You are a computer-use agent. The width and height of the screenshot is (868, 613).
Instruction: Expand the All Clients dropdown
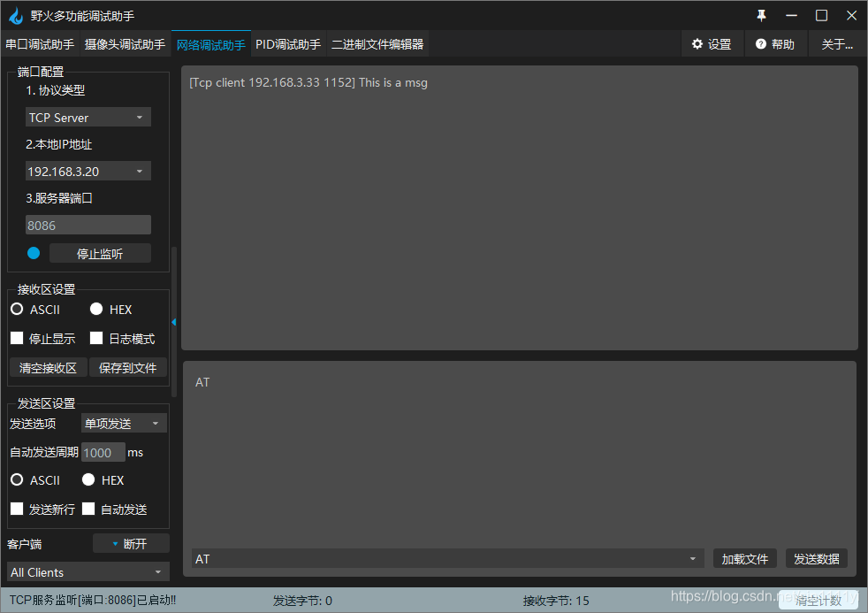coord(88,572)
